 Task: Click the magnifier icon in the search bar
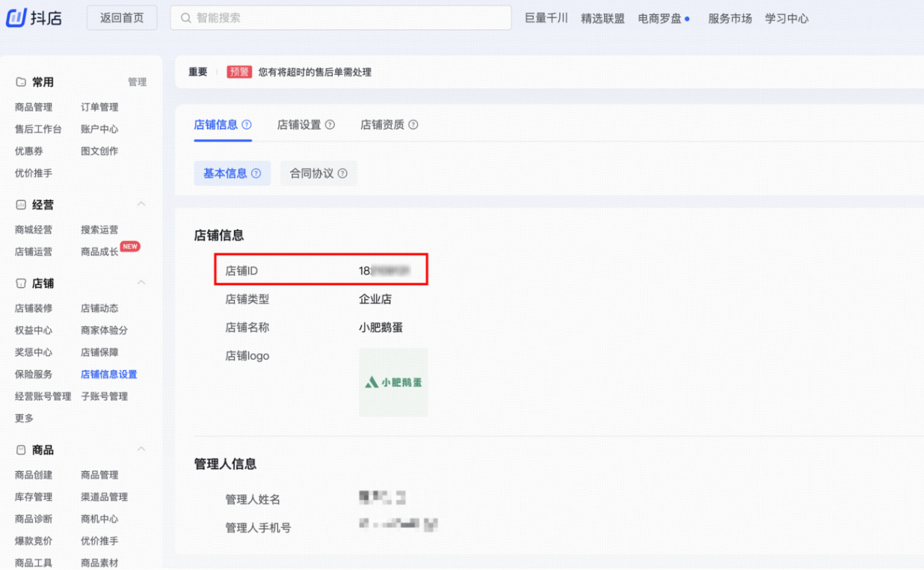pyautogui.click(x=185, y=16)
